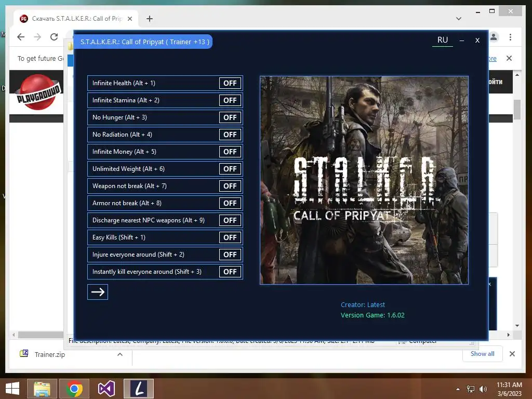Open network status tray icon
The width and height of the screenshot is (532, 399).
pyautogui.click(x=471, y=389)
